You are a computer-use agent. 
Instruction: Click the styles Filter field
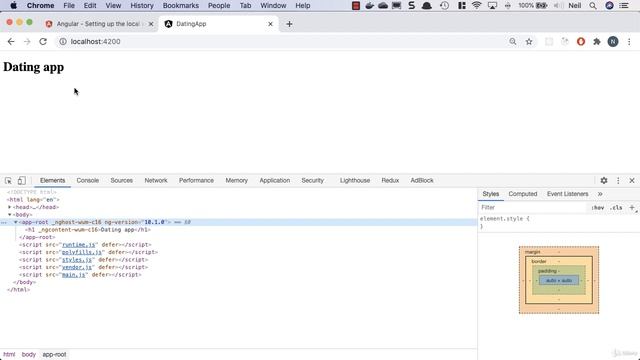pos(533,207)
